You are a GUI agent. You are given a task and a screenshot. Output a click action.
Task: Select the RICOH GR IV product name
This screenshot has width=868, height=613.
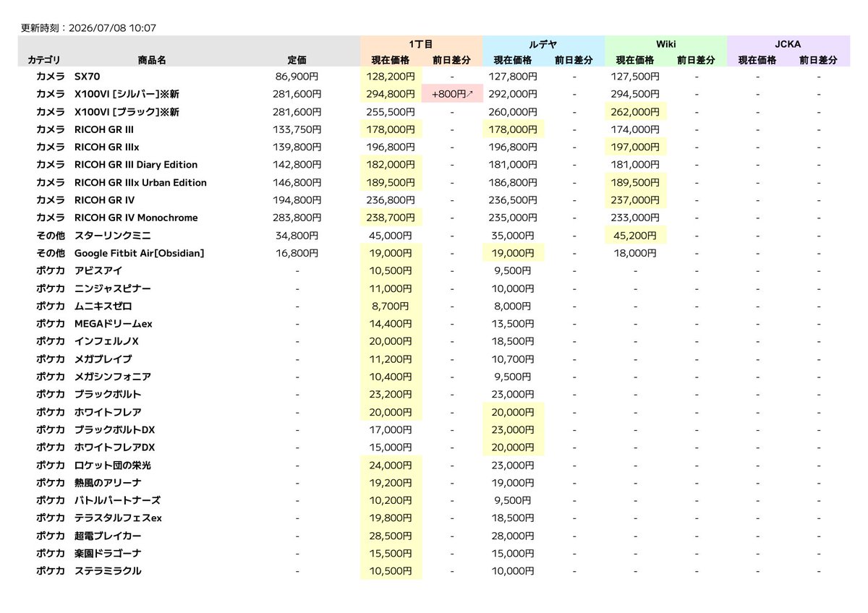[104, 200]
